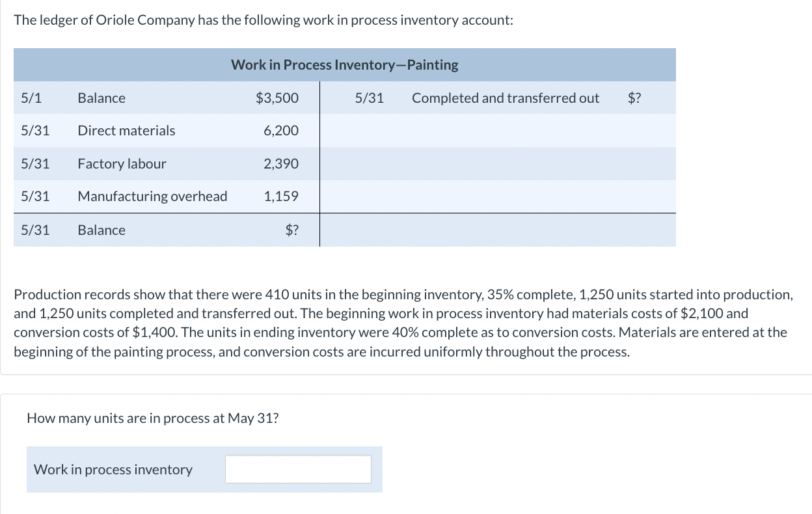The width and height of the screenshot is (812, 514).
Task: Click the 5/31 ending Balance row
Action: pos(101,230)
